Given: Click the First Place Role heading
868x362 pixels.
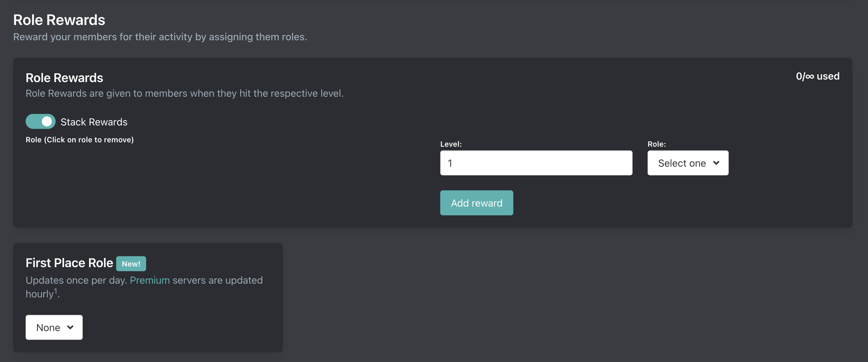Looking at the screenshot, I should click(x=69, y=263).
